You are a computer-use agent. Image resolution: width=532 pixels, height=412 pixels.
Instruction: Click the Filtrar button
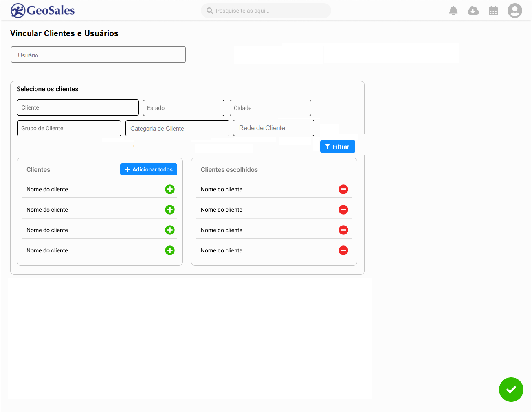coord(338,147)
